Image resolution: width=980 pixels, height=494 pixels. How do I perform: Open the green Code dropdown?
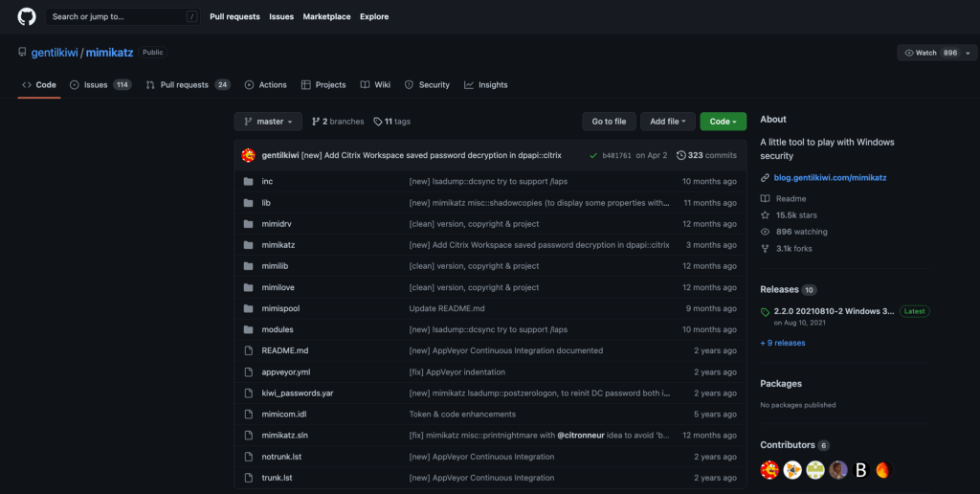tap(724, 122)
